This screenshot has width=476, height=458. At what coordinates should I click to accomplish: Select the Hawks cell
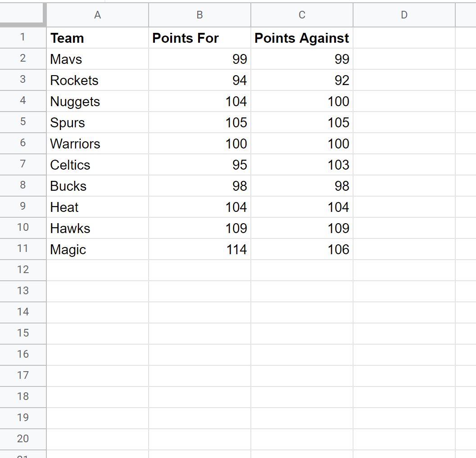(97, 228)
